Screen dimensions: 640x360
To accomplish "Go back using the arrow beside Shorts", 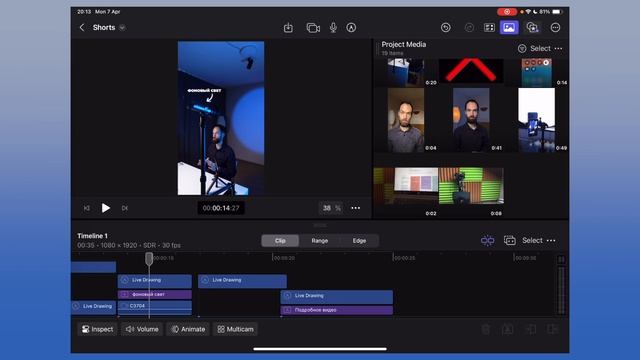I will [x=82, y=28].
